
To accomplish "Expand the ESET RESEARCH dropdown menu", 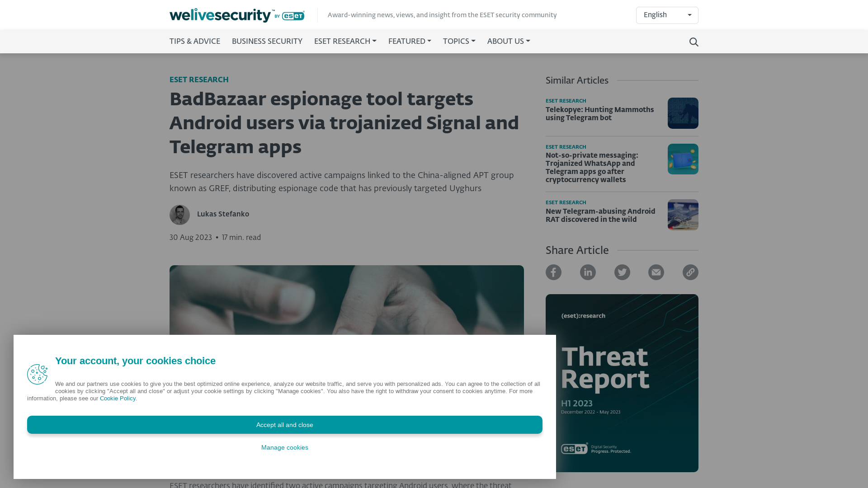I will tap(344, 42).
